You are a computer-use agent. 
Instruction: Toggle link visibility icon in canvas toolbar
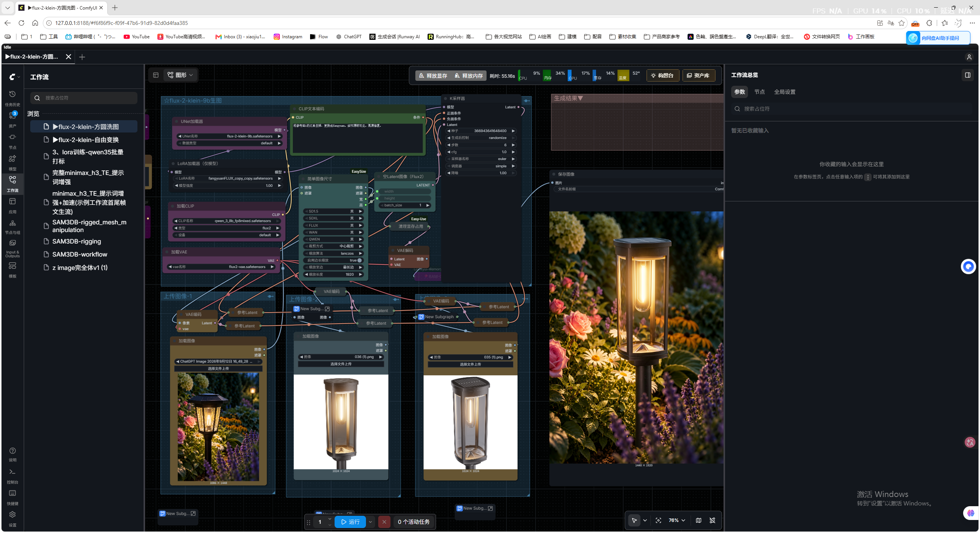click(712, 520)
